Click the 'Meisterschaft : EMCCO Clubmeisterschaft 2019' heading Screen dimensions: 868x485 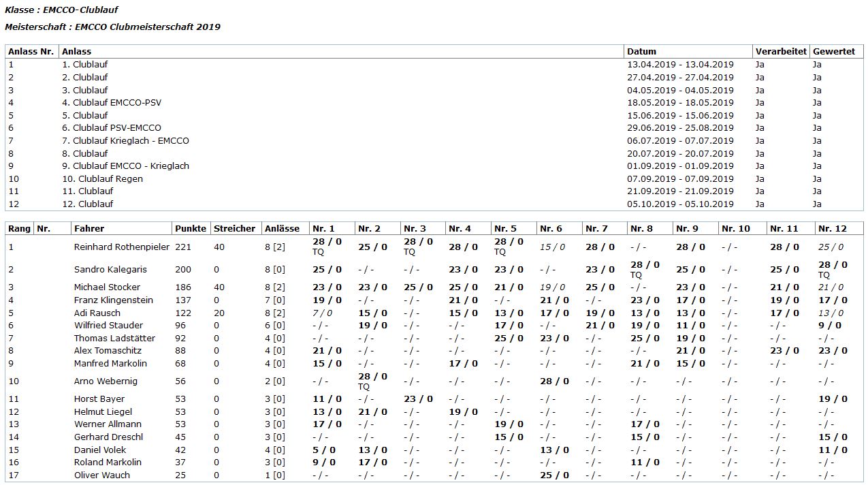point(112,27)
